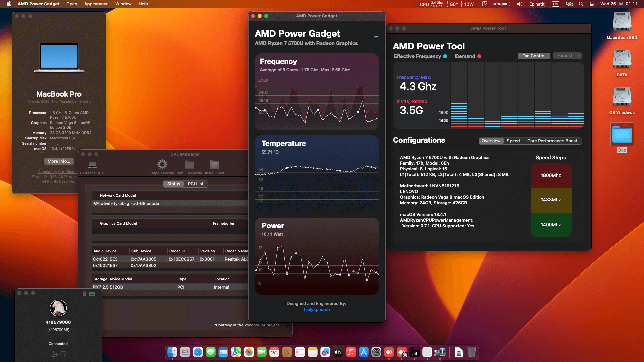Click the volume icon in the menu bar
The height and width of the screenshot is (362, 644).
click(520, 4)
